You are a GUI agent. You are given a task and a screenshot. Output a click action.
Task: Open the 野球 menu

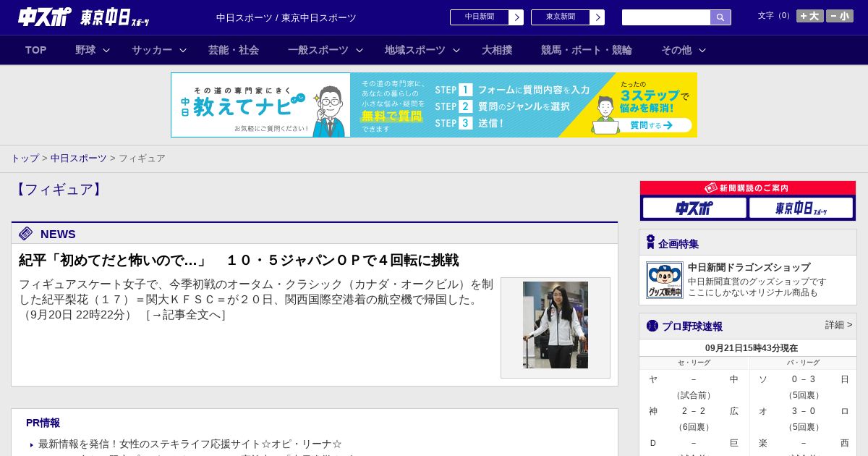point(85,50)
